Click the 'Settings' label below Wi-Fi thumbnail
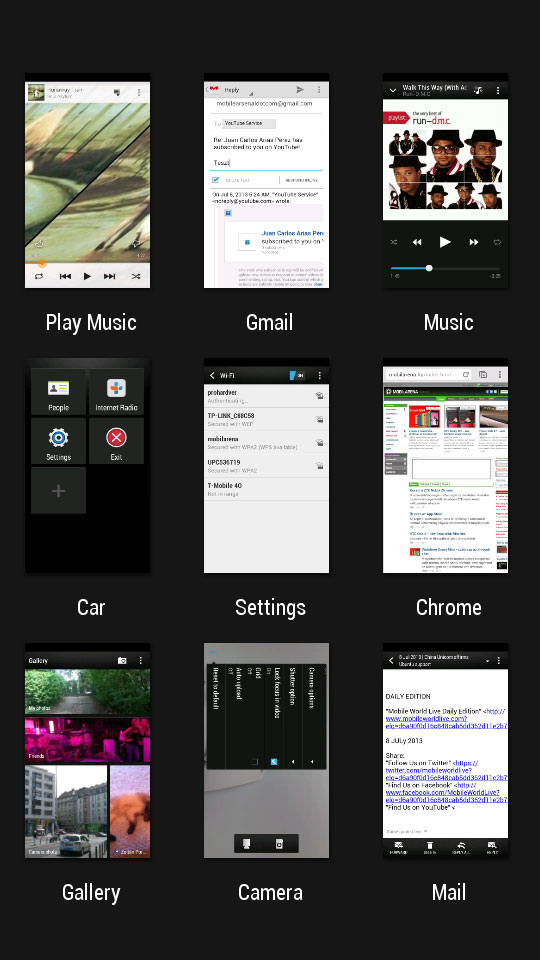Image resolution: width=540 pixels, height=960 pixels. 270,608
